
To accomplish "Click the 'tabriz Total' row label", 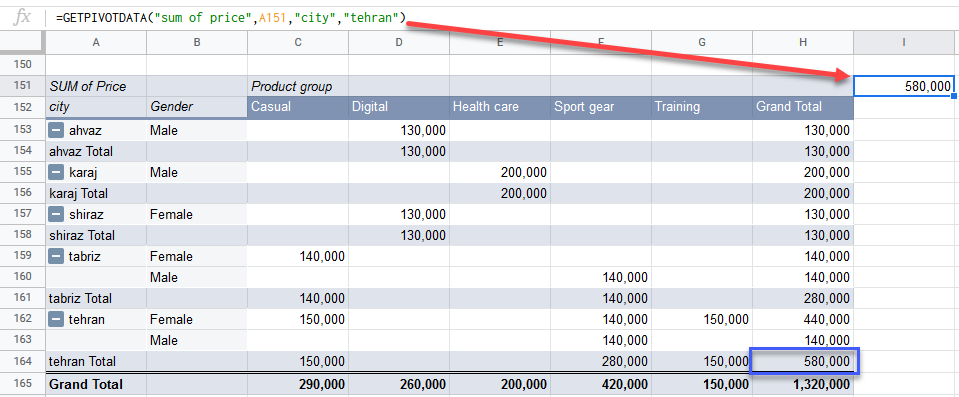I will click(x=96, y=299).
